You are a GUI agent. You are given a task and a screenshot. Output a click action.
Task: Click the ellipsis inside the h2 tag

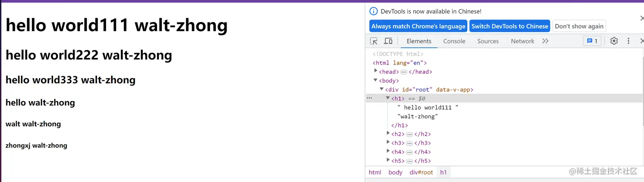click(x=410, y=134)
